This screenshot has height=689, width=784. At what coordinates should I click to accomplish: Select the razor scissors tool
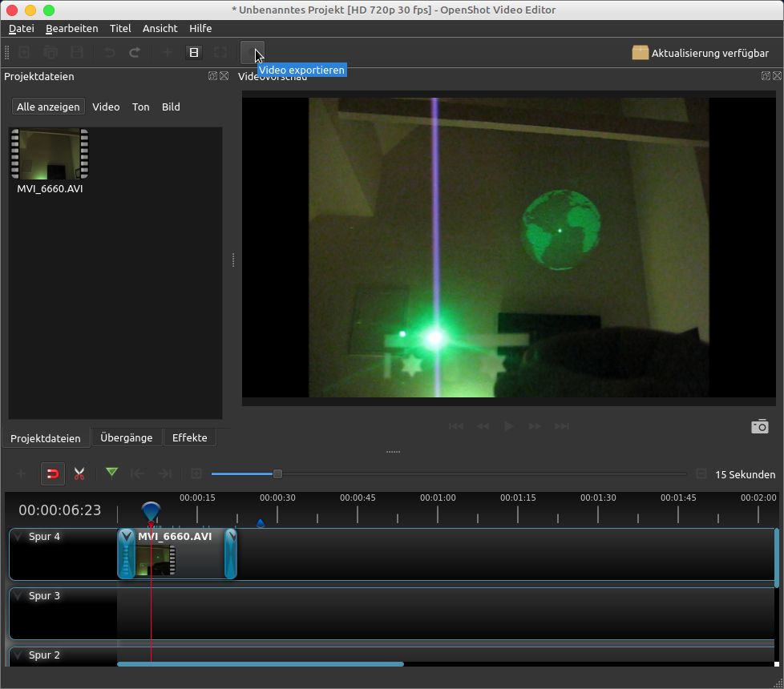coord(79,473)
